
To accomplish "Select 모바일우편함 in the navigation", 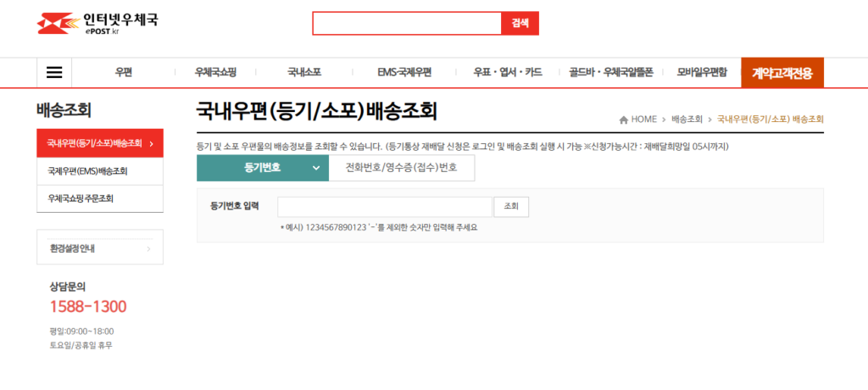I will [701, 73].
